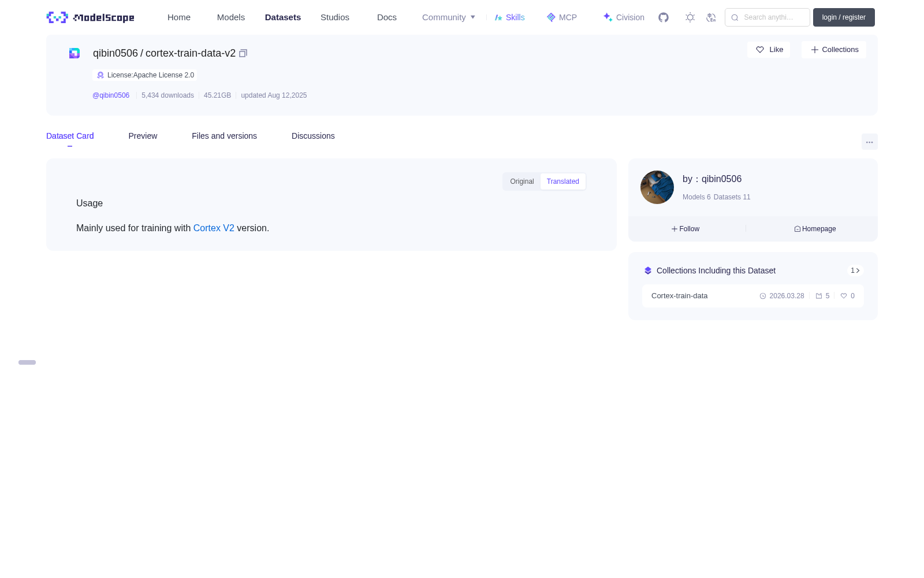Copy dataset name via the copy icon
Viewport: 924px width, 578px height.
click(243, 53)
